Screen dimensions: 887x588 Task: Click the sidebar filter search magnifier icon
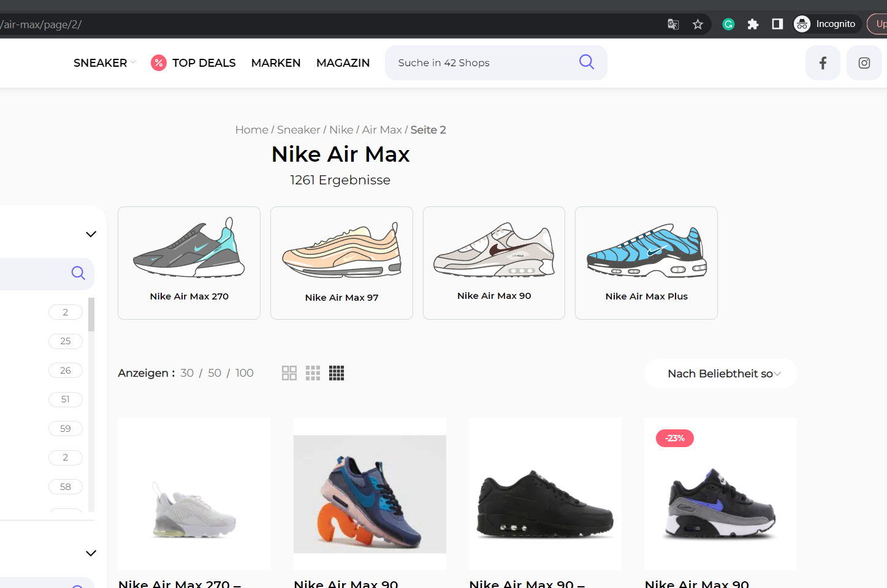point(78,273)
